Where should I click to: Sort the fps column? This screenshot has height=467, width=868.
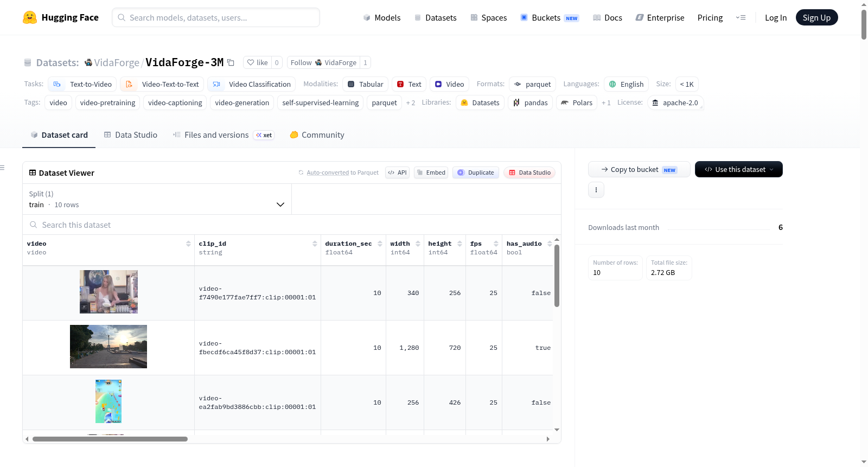tap(496, 244)
